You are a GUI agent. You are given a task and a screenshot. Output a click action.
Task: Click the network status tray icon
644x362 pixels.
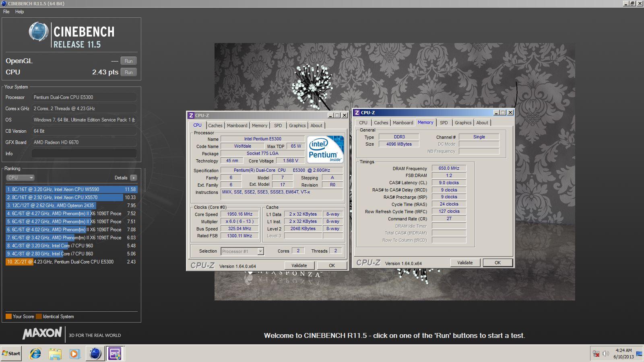click(x=596, y=354)
